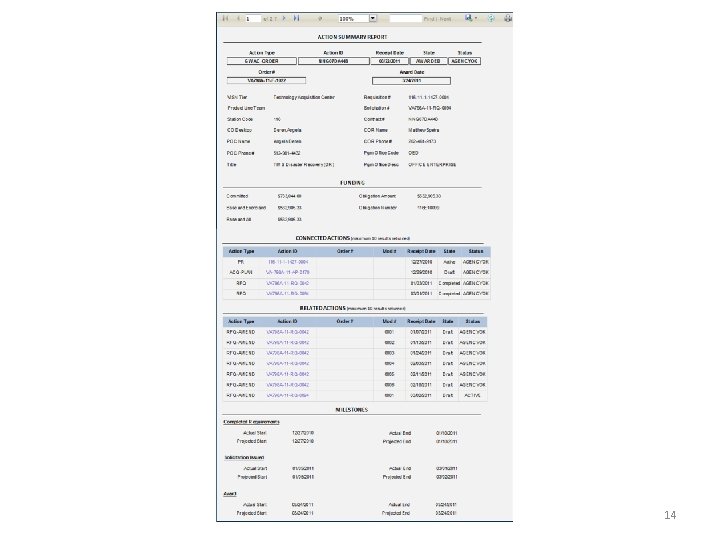
Task: Open the RFQ-AMEND link in the ACTIVE row
Action: coord(288,395)
